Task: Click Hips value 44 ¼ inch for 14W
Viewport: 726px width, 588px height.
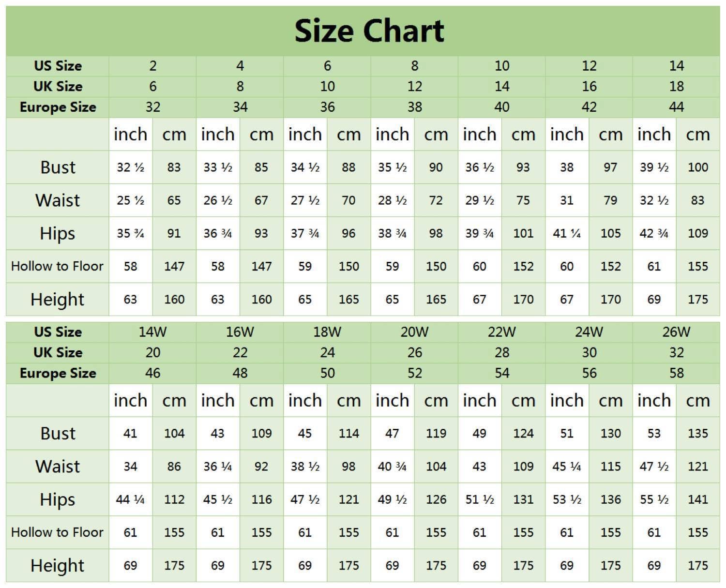Action: click(x=131, y=499)
